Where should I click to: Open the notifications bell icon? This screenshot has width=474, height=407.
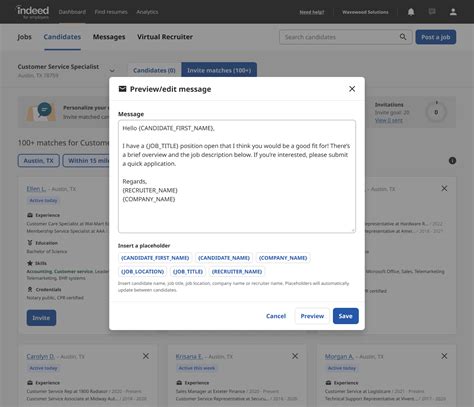(411, 12)
